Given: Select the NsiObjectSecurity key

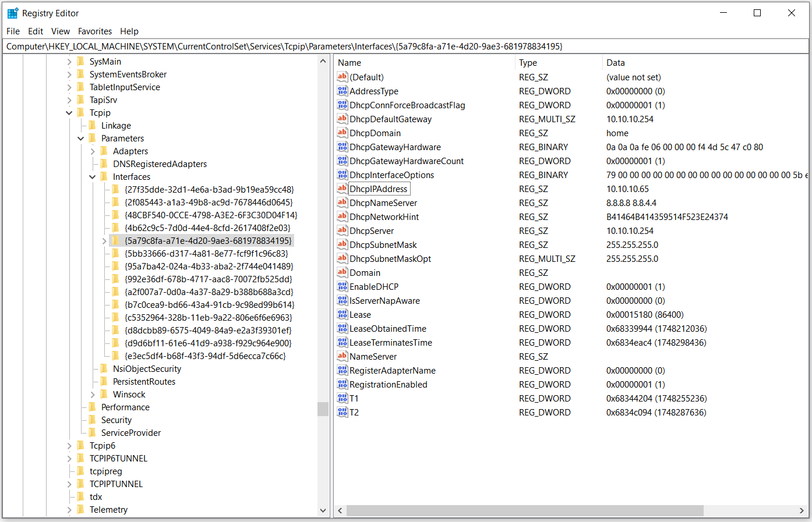Looking at the screenshot, I should point(147,368).
